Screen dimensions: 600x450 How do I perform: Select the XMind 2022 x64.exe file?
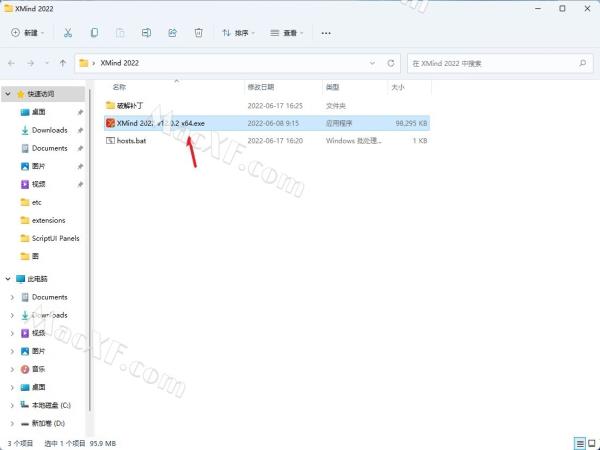(x=267, y=123)
